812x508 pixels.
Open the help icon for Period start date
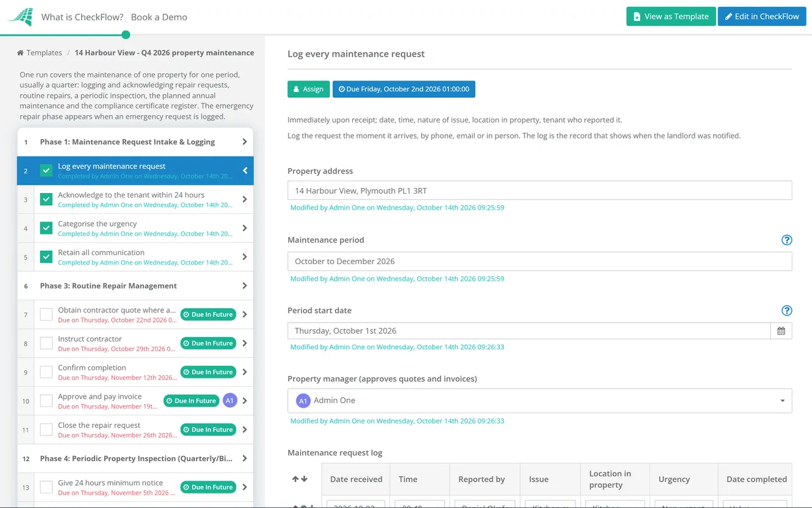[787, 311]
